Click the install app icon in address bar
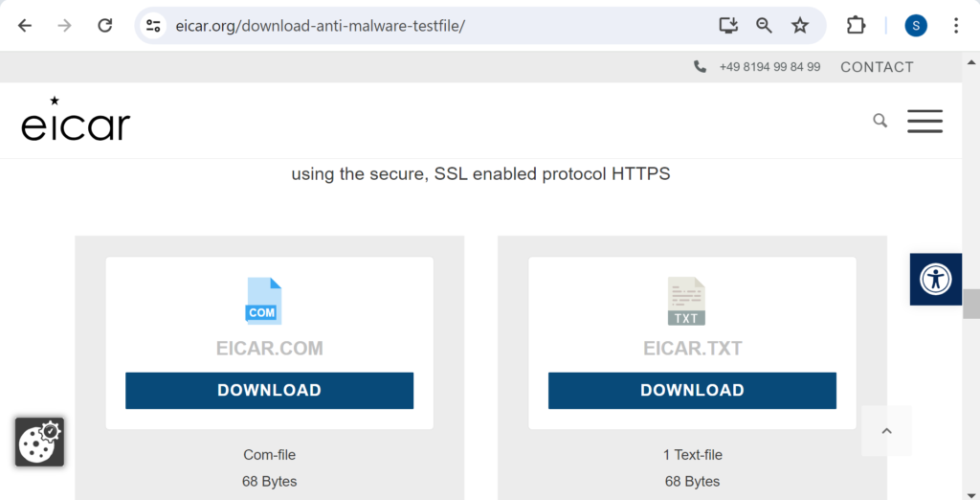 click(728, 26)
